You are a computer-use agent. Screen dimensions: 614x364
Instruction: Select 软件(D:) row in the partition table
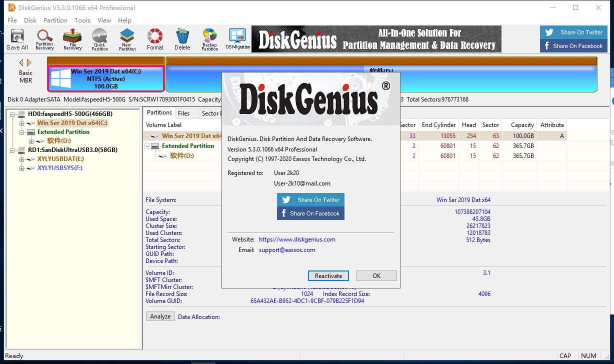(355, 156)
